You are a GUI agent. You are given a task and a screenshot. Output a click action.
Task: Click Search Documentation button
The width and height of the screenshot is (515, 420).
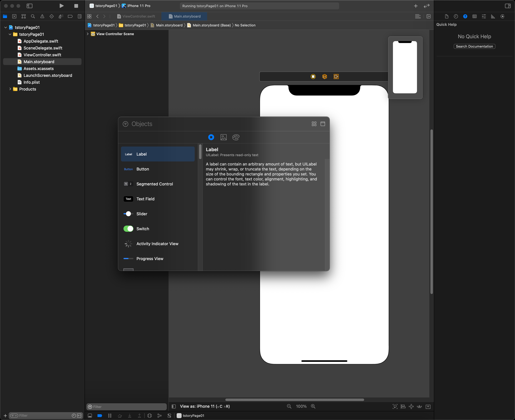pyautogui.click(x=474, y=47)
